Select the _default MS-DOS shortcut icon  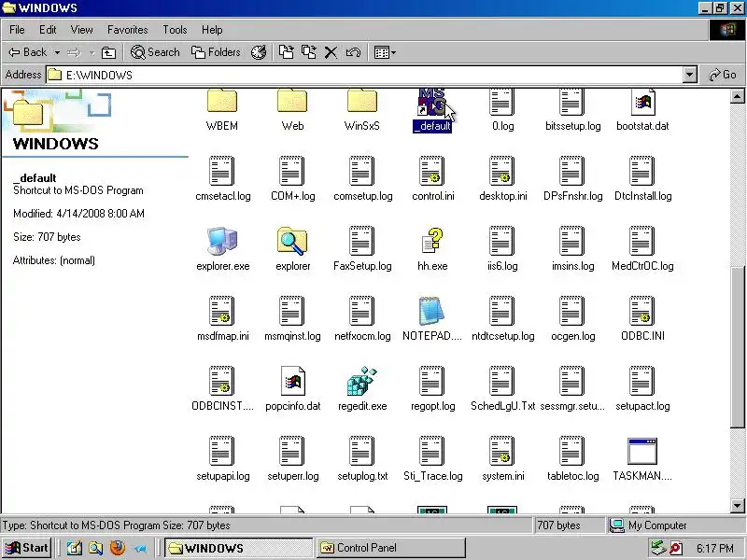click(431, 102)
